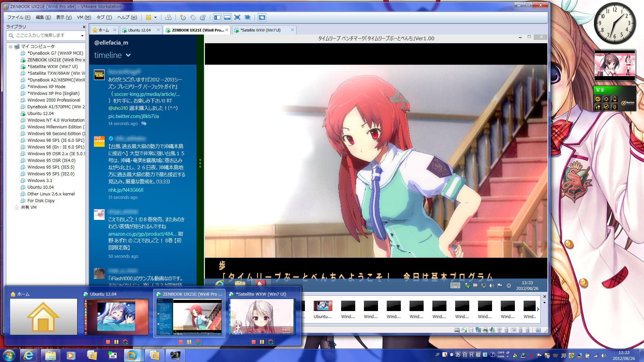
Task: Open the VM (M) menu
Action: pos(84,17)
